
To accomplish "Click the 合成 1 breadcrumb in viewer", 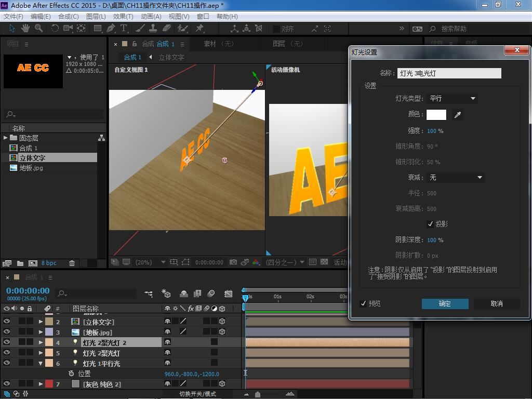I will point(132,57).
